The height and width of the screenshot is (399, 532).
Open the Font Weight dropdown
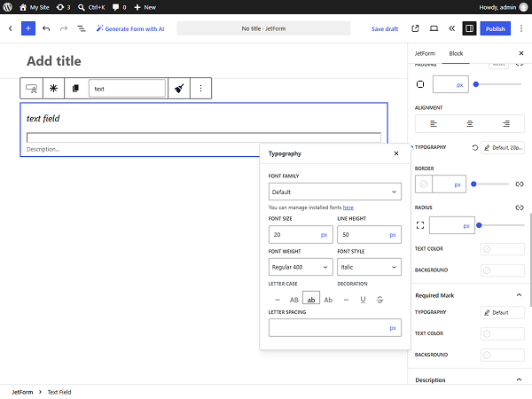point(301,267)
